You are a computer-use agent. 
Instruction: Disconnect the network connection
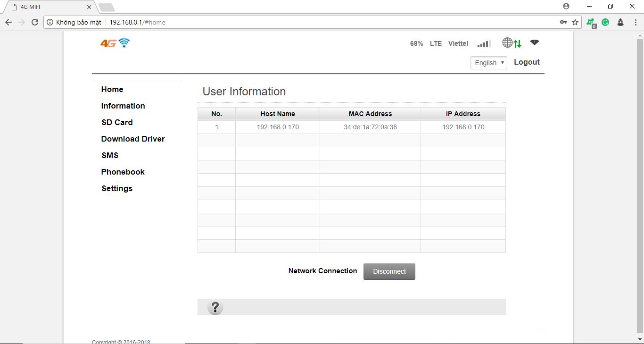point(389,271)
